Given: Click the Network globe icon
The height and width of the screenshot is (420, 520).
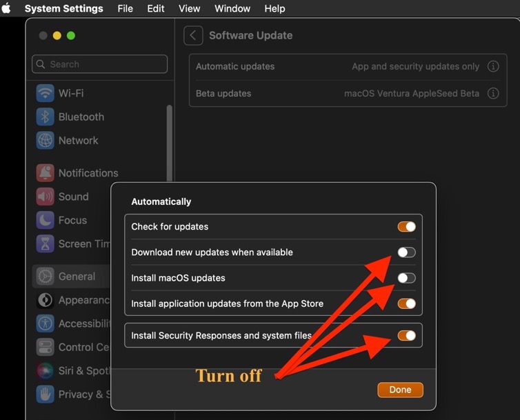Looking at the screenshot, I should tap(45, 140).
